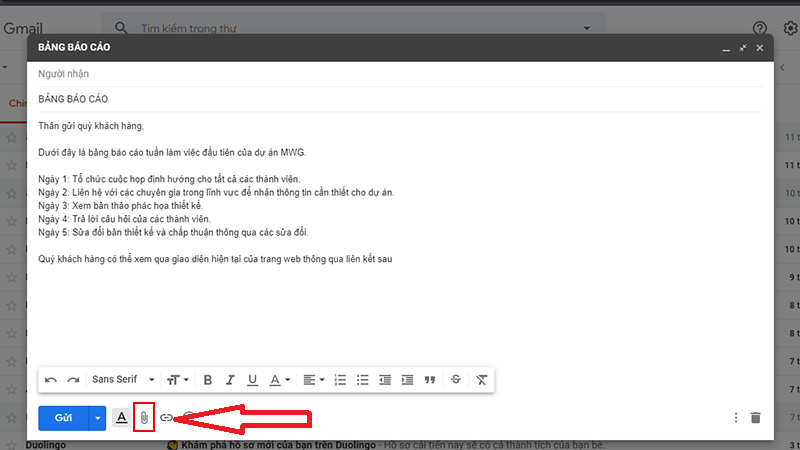
Task: Discard the draft with the trash icon
Action: 756,418
